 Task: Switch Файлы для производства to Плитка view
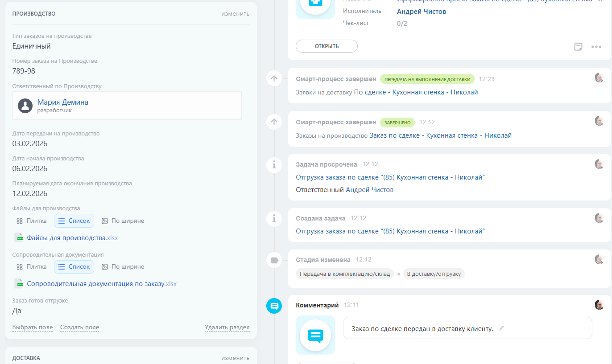click(32, 221)
